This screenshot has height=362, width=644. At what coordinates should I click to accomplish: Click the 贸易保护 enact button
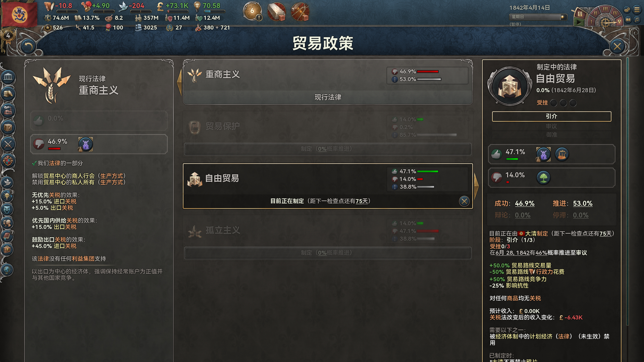[x=327, y=149]
